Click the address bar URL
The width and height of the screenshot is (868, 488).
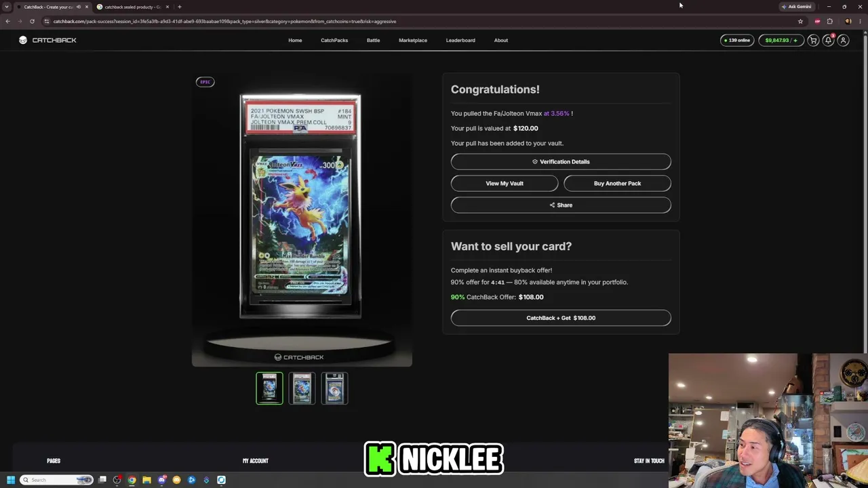click(224, 21)
